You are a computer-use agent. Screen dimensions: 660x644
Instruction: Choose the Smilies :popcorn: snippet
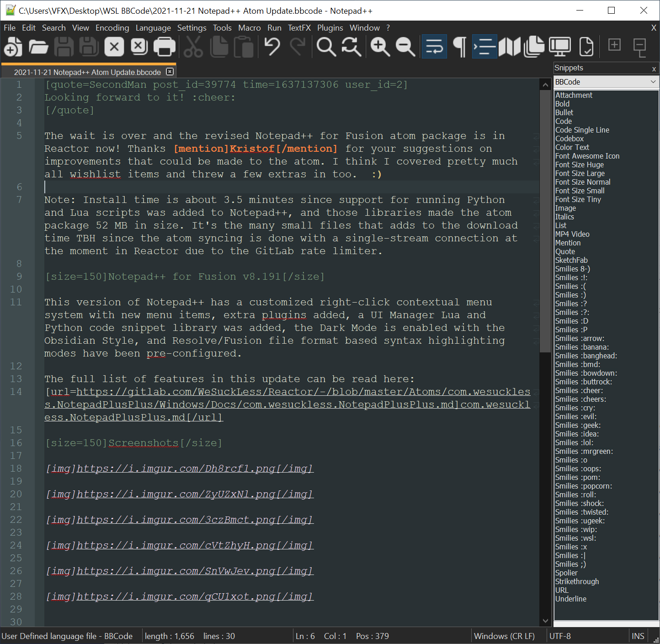[x=584, y=486]
